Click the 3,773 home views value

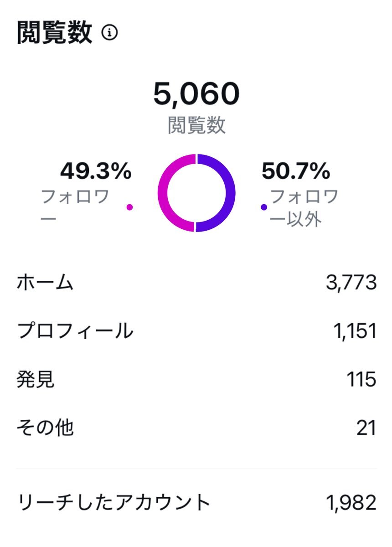click(351, 284)
